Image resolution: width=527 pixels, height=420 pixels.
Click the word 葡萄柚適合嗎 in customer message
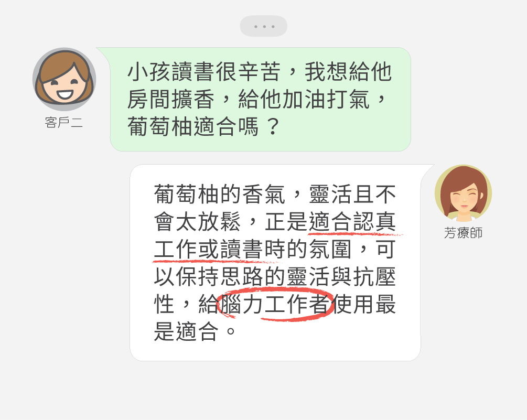[x=193, y=127]
